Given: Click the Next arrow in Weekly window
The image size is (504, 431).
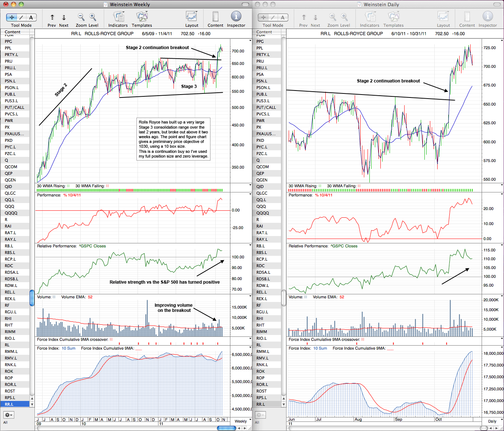Looking at the screenshot, I should (64, 17).
